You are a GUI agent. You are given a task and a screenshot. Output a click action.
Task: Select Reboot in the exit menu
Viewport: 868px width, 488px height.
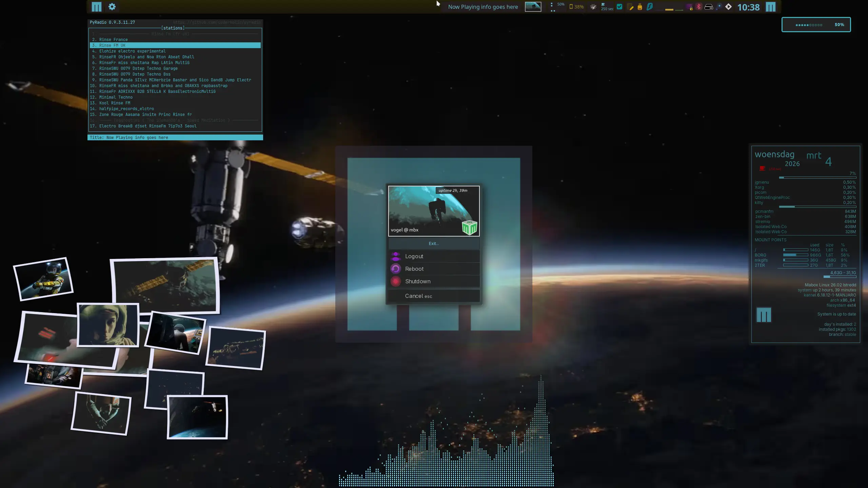point(414,269)
